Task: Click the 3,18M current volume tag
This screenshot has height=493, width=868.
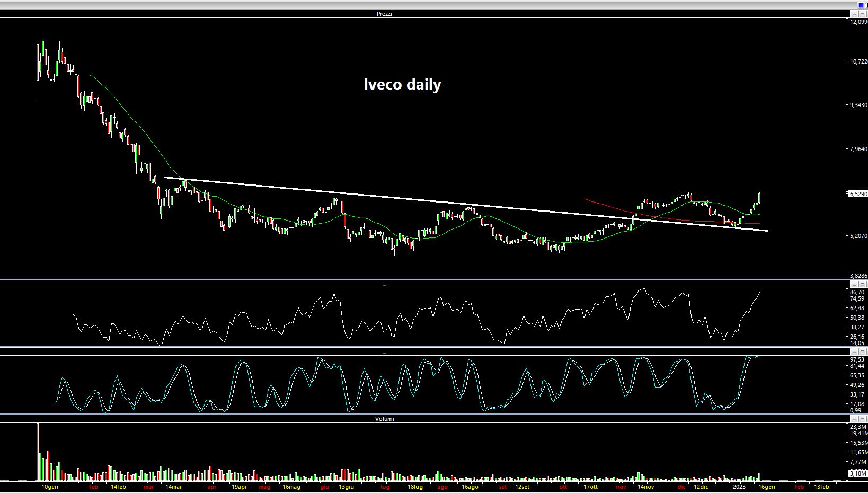Action: click(858, 473)
